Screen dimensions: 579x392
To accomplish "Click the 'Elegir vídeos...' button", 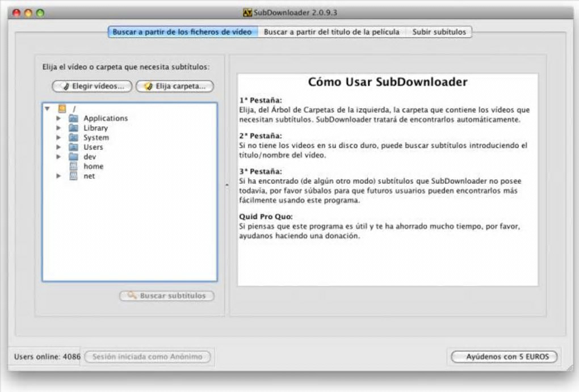I will [93, 86].
